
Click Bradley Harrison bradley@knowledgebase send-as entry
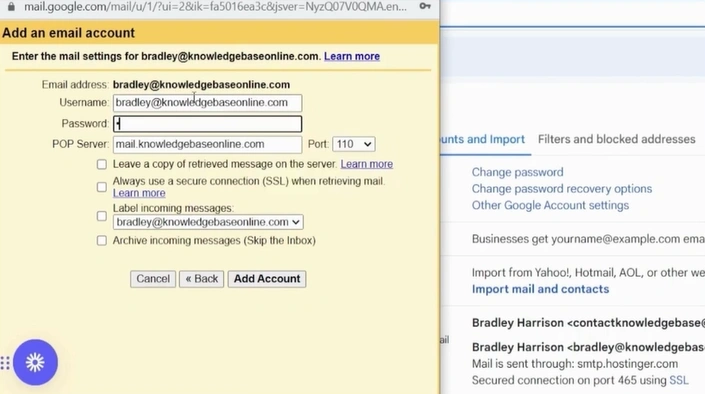tap(588, 347)
